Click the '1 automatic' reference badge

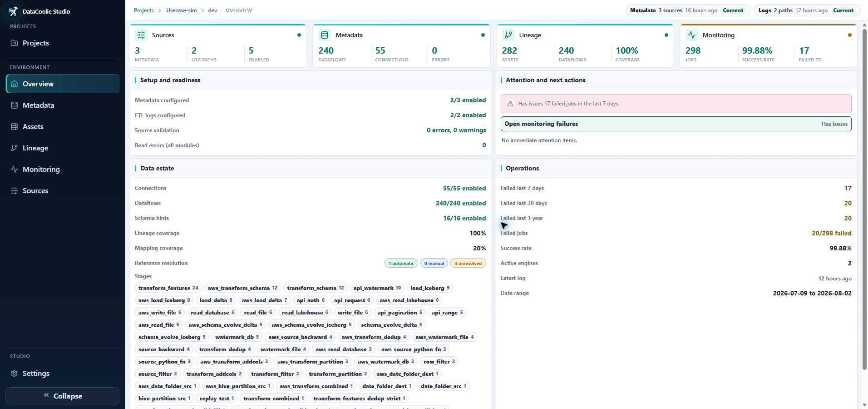(401, 263)
